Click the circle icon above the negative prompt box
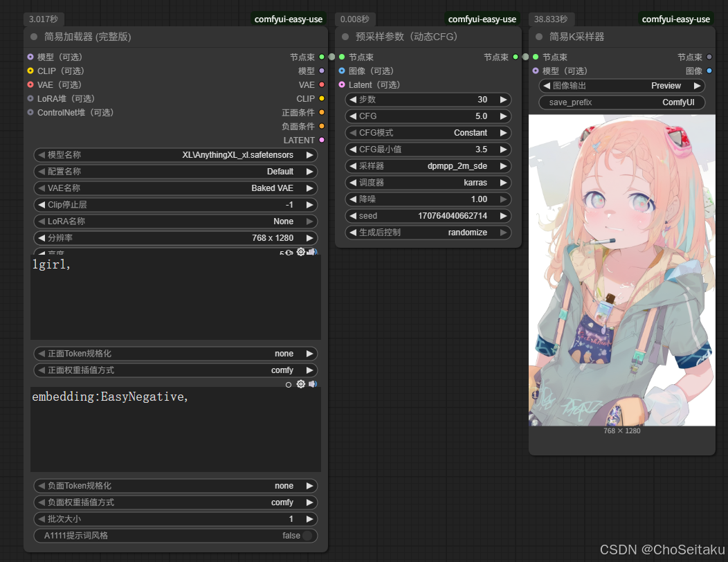This screenshot has height=562, width=728. (288, 384)
